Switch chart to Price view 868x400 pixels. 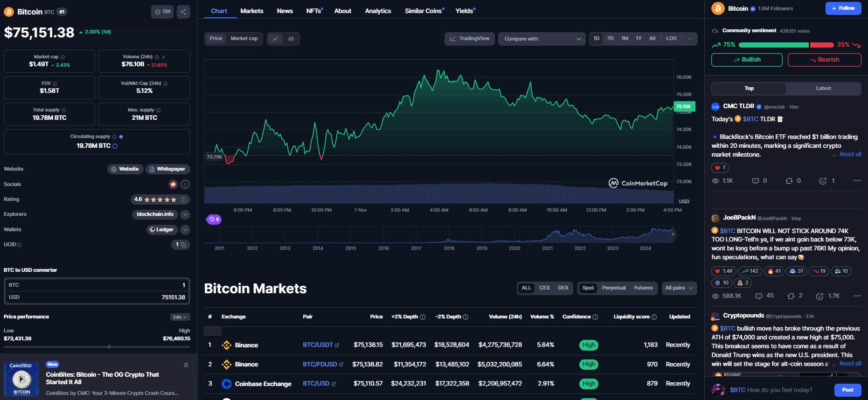click(x=215, y=39)
